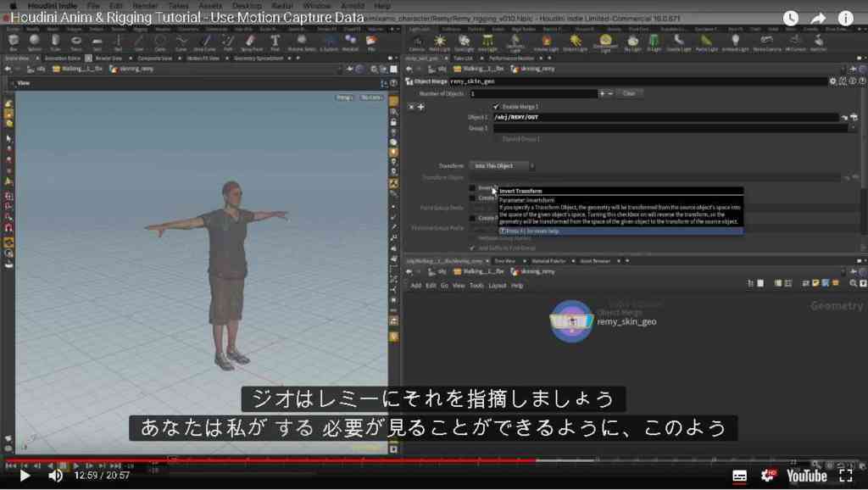868x490 pixels.
Task: Add a Point Light from shelf
Action: coord(440,42)
